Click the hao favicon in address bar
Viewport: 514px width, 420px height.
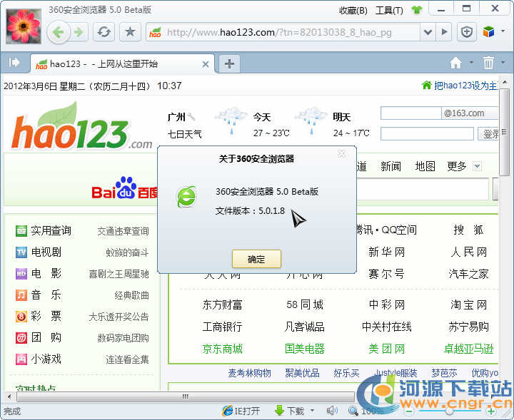[155, 32]
